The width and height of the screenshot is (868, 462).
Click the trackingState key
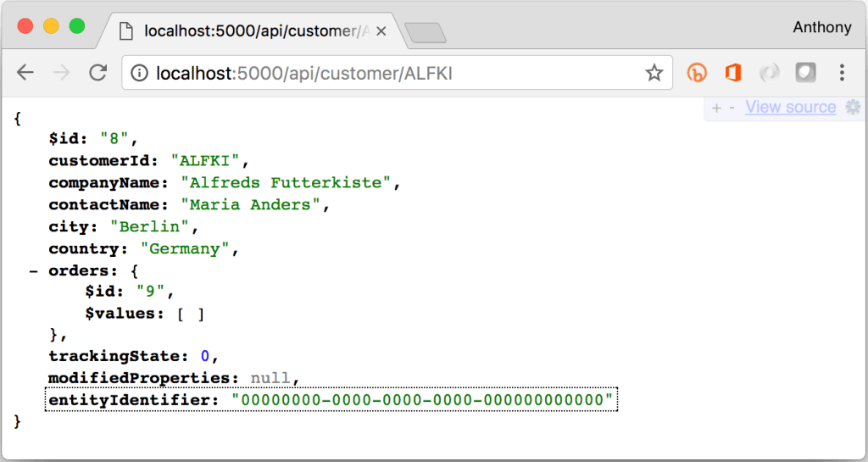[114, 356]
